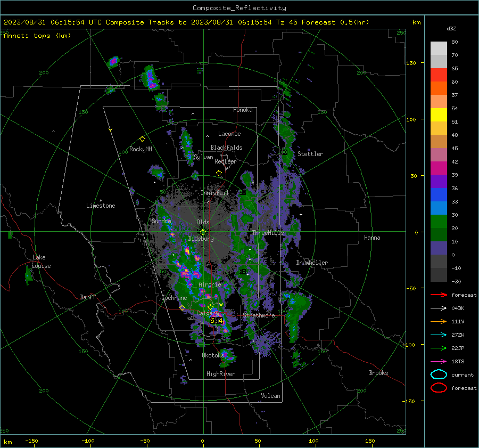The width and height of the screenshot is (479, 448).
Task: Click the 'Annot: tops (km)' annotation label
Action: click(x=37, y=36)
